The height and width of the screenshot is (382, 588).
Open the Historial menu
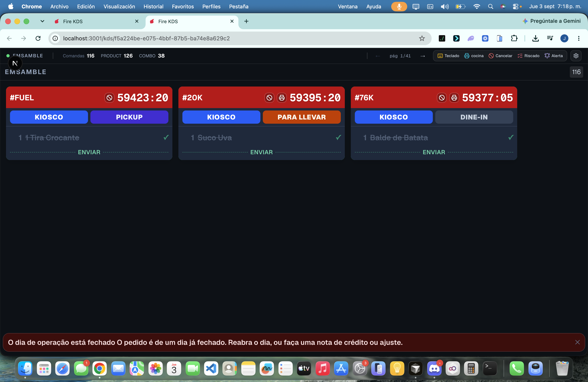pos(153,6)
